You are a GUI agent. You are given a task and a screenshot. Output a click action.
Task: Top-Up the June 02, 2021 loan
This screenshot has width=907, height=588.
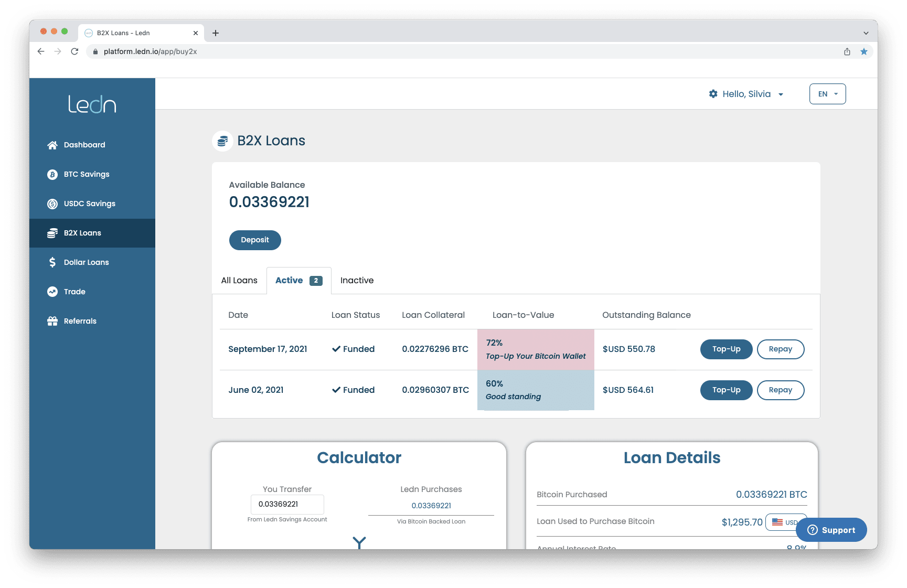(x=726, y=390)
